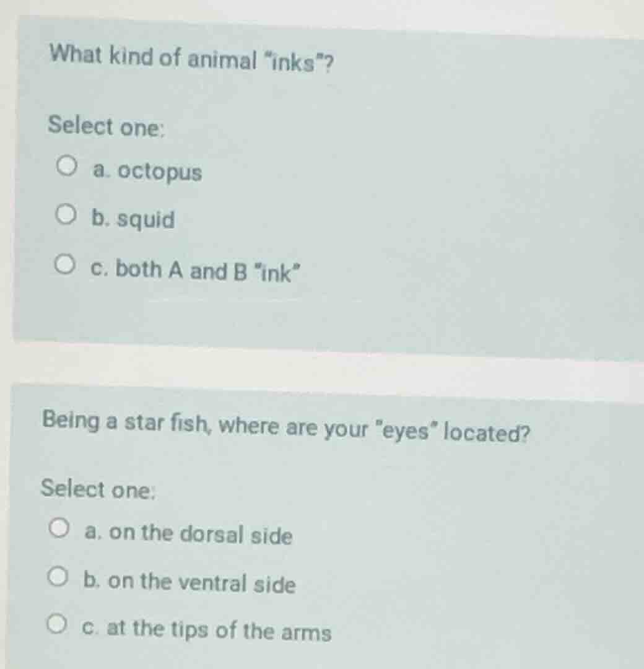The height and width of the screenshot is (669, 644).
Task: Click the "on the dorsal side" text
Action: 189,535
